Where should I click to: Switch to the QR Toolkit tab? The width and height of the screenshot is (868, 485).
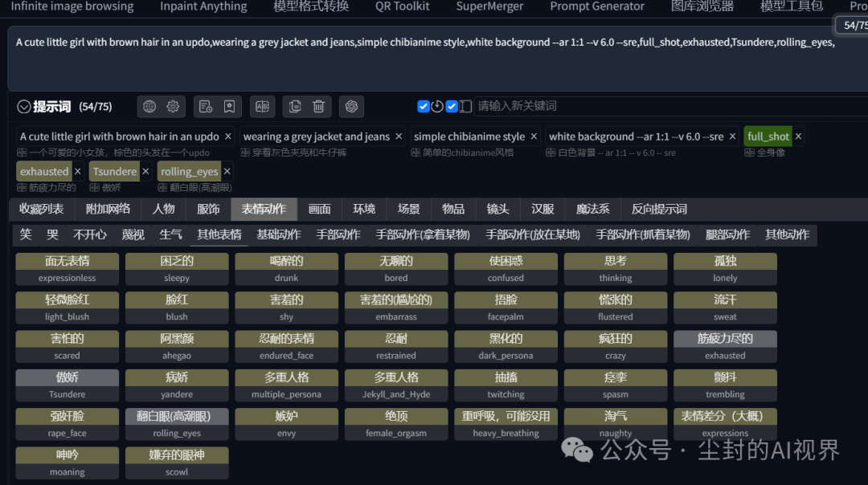[403, 6]
